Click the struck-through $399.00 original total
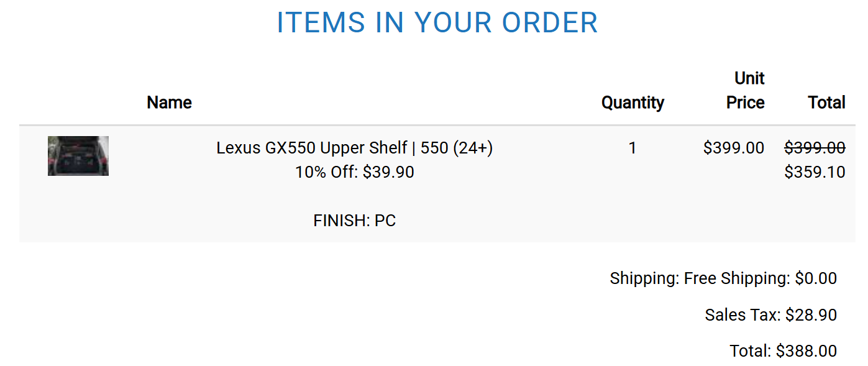 coord(815,148)
